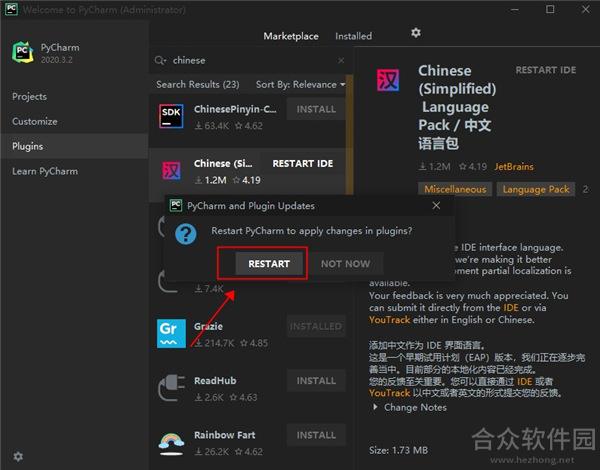Clear the plugin search text
This screenshot has width=600, height=470.
coord(341,60)
